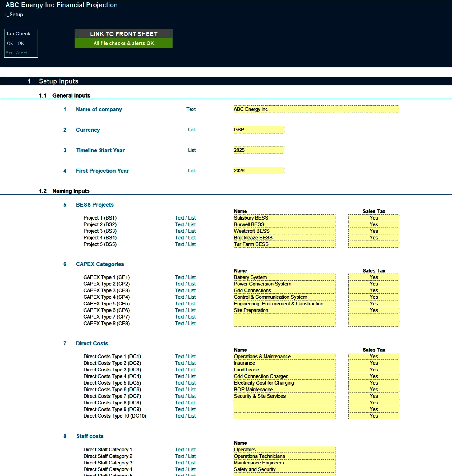Viewport: 452px width, 476px height.
Task: Click the green All file checks & alerts OK banner
Action: pos(123,43)
